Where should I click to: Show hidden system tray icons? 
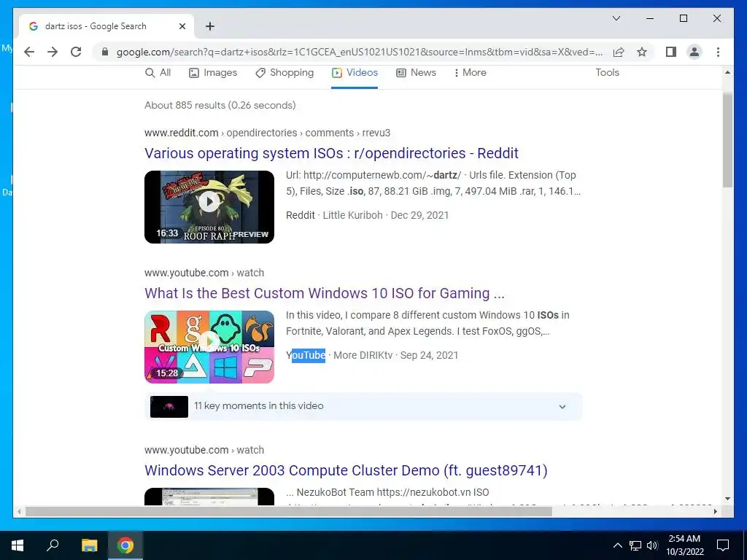coord(617,545)
